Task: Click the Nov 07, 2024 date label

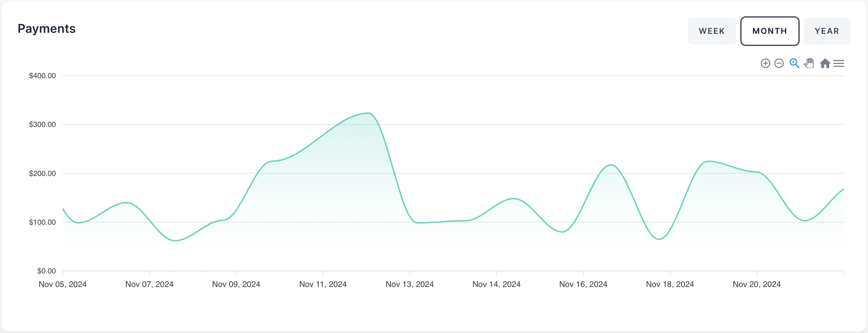Action: (x=149, y=284)
